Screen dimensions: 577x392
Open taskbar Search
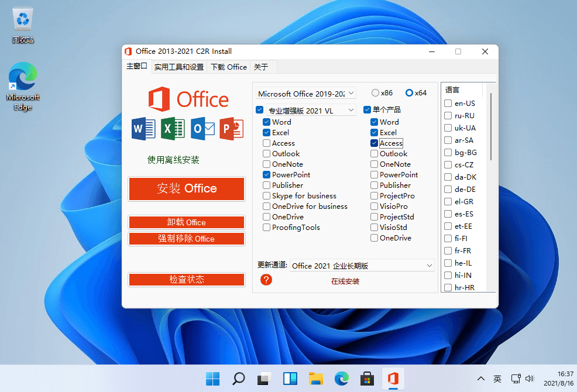pos(238,379)
